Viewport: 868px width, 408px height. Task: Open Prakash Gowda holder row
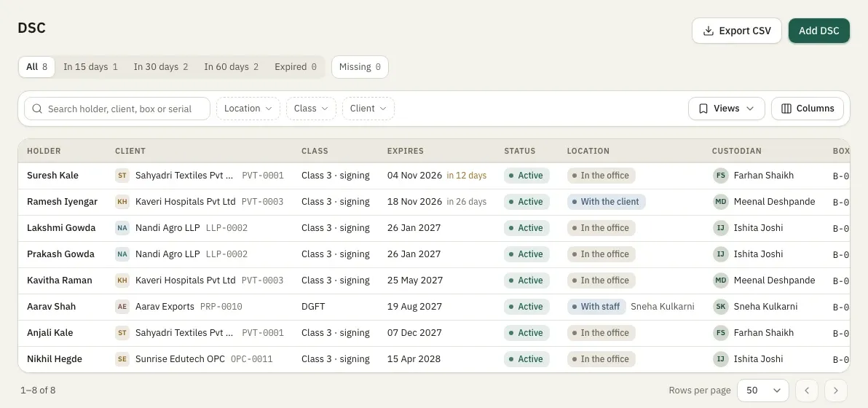(60, 254)
